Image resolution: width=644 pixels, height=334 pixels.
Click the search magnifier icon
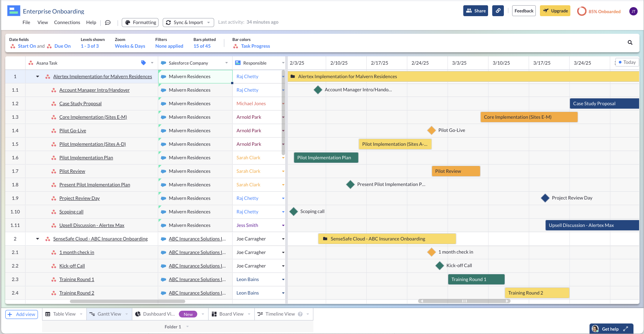tap(630, 42)
